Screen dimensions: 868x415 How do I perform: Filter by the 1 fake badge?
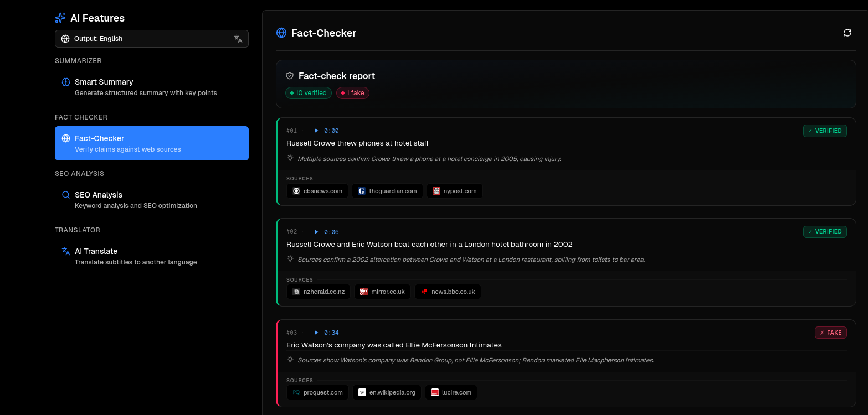pos(353,93)
